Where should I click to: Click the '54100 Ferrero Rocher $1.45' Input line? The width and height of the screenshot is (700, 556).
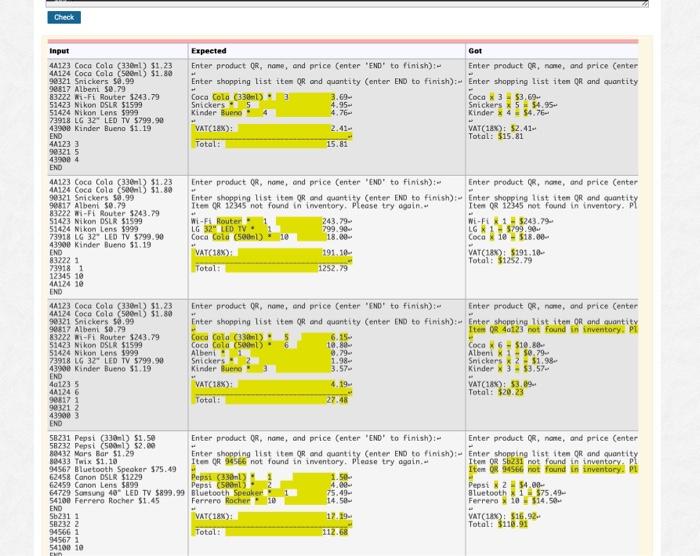104,501
